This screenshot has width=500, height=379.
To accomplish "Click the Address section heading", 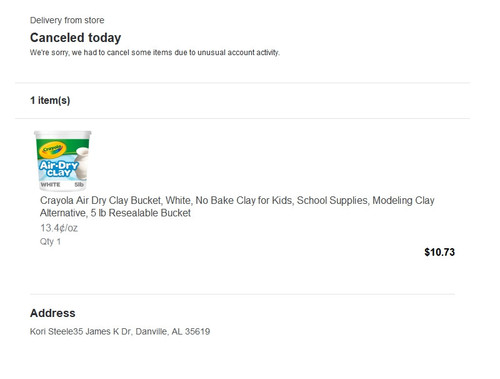I will pyautogui.click(x=53, y=313).
